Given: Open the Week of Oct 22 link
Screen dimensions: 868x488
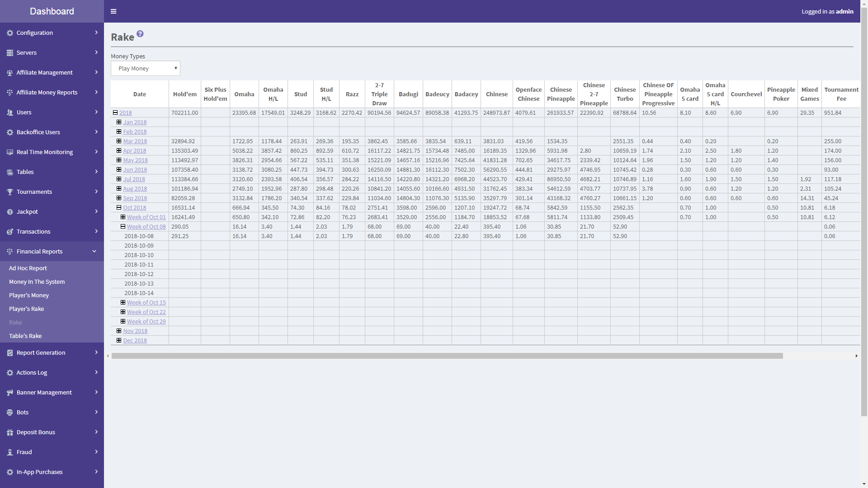Looking at the screenshot, I should click(x=146, y=312).
